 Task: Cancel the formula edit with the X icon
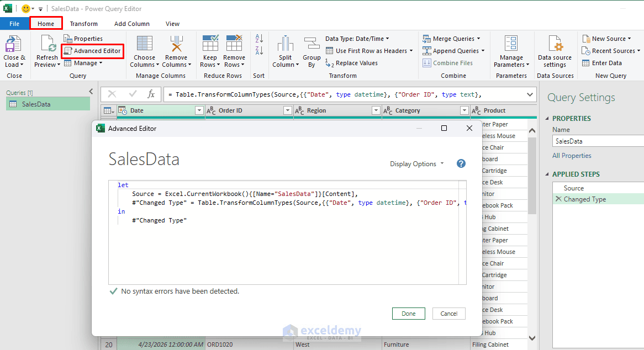[x=112, y=94]
